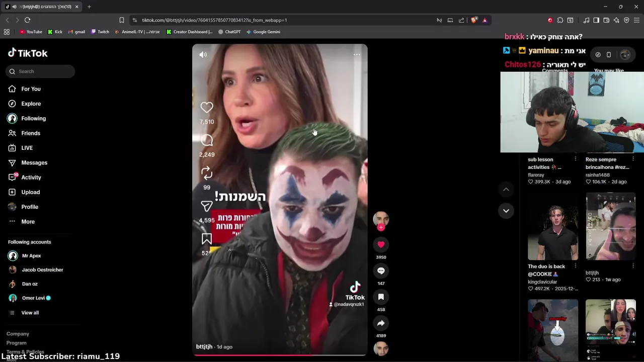644x362 pixels.
Task: Open the extensions puzzle icon
Action: [x=560, y=20]
